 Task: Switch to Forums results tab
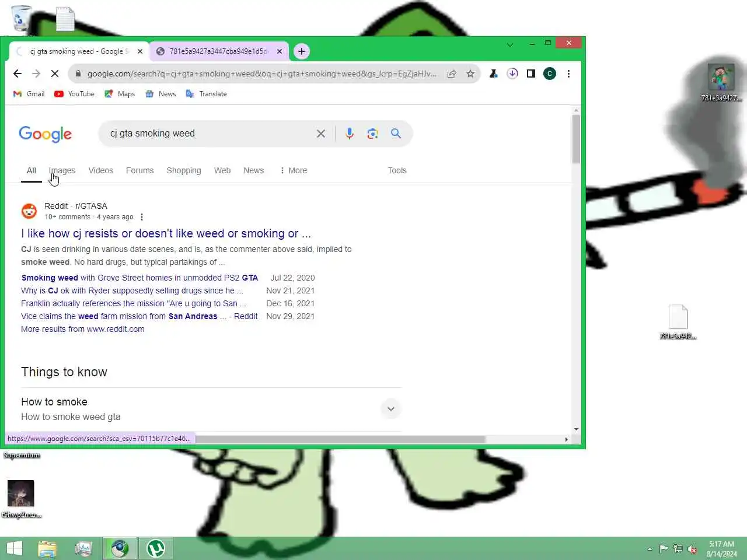[x=140, y=170]
